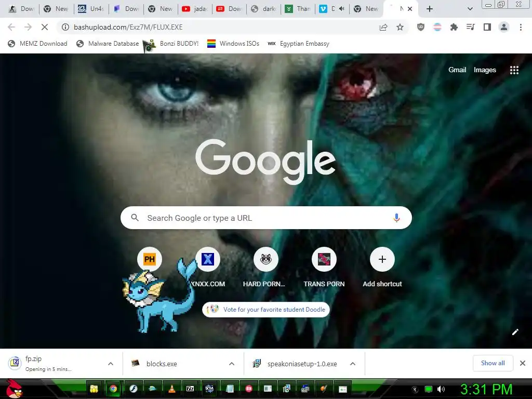Screen dimensions: 532x399
Task: Expand options for speakoniasetup-1.0.exe download
Action: 353,364
